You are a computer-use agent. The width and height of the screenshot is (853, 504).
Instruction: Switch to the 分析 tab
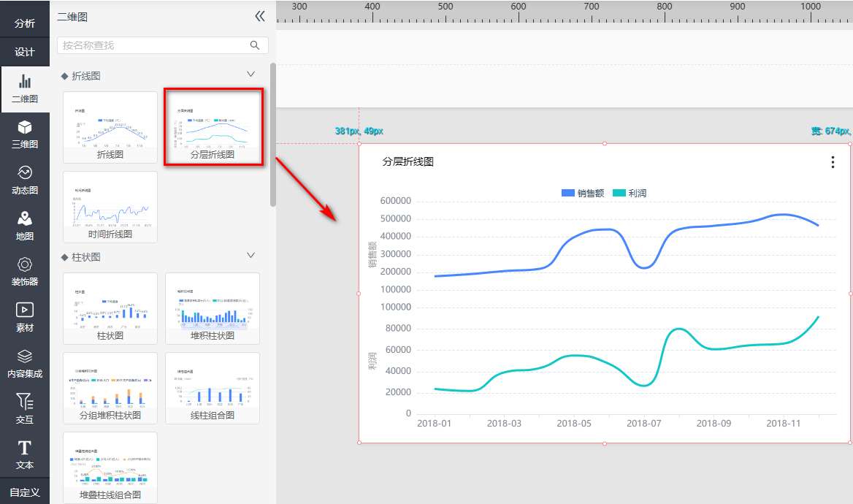point(25,23)
